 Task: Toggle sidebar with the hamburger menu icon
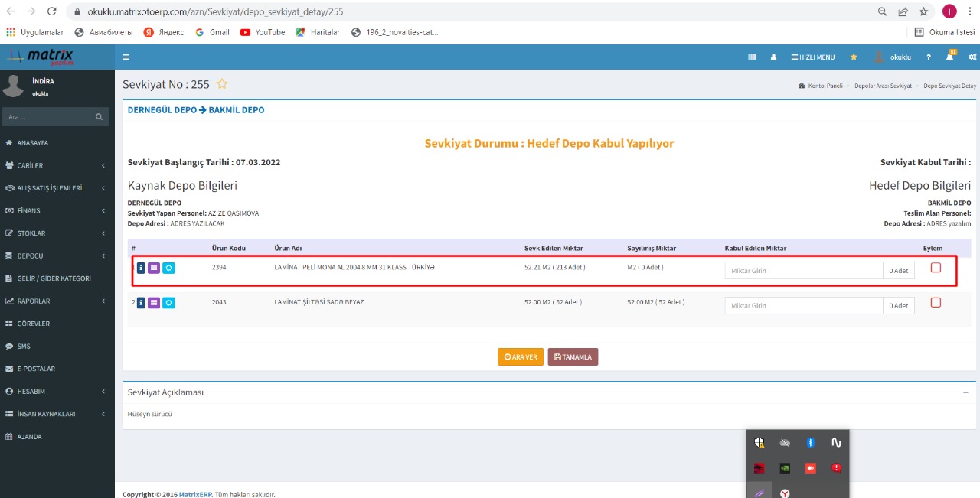pos(126,57)
